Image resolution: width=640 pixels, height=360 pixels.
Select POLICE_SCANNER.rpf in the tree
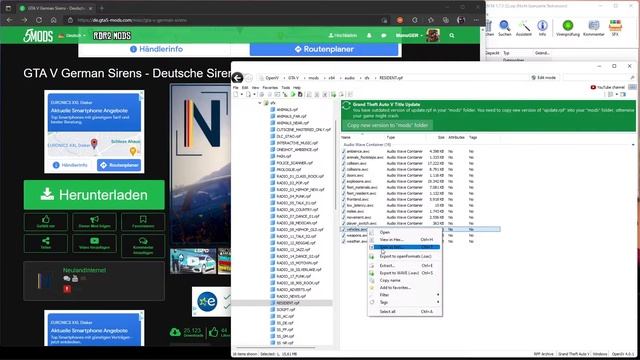coord(291,163)
